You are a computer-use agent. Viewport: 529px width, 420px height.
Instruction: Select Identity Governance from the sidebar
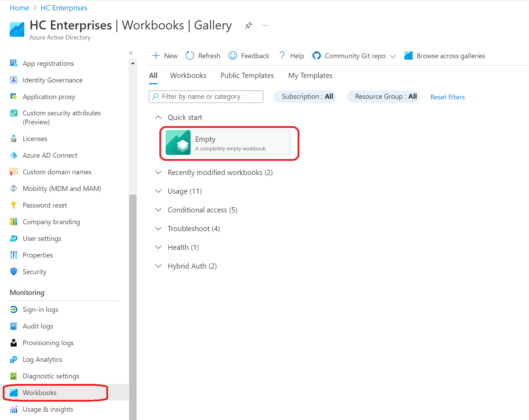tap(52, 80)
